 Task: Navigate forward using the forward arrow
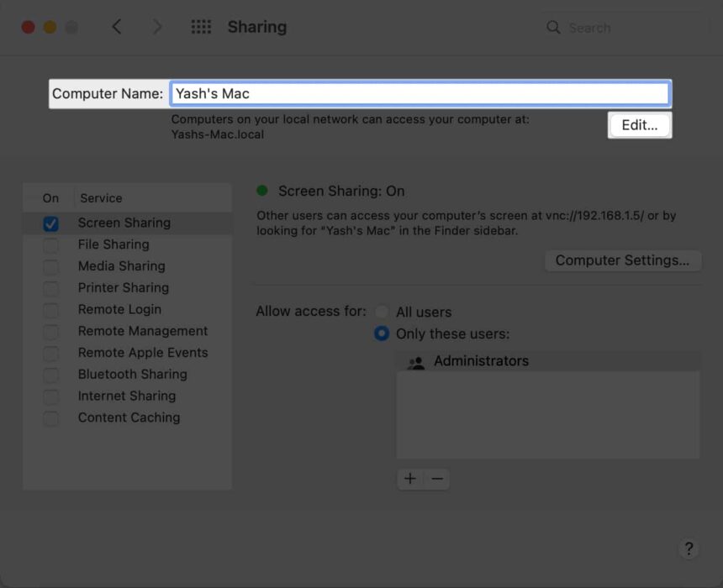coord(157,26)
